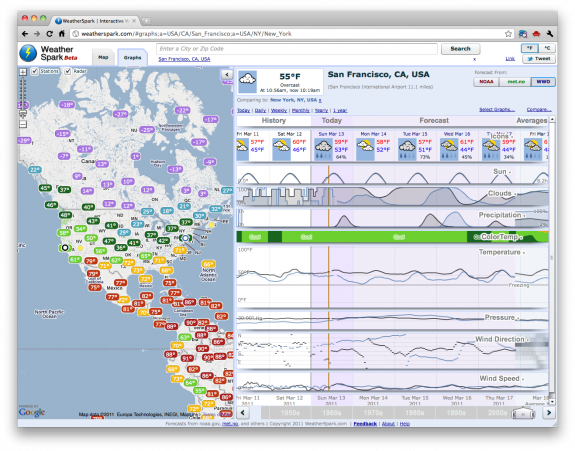575x451 pixels.
Task: Open the Link share link
Action: [x=510, y=59]
